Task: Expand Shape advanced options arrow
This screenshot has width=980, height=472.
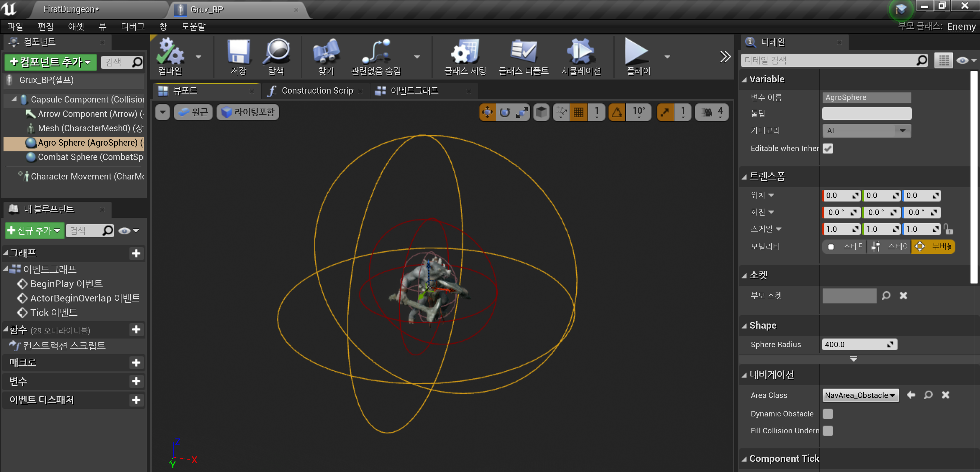Action: [853, 359]
